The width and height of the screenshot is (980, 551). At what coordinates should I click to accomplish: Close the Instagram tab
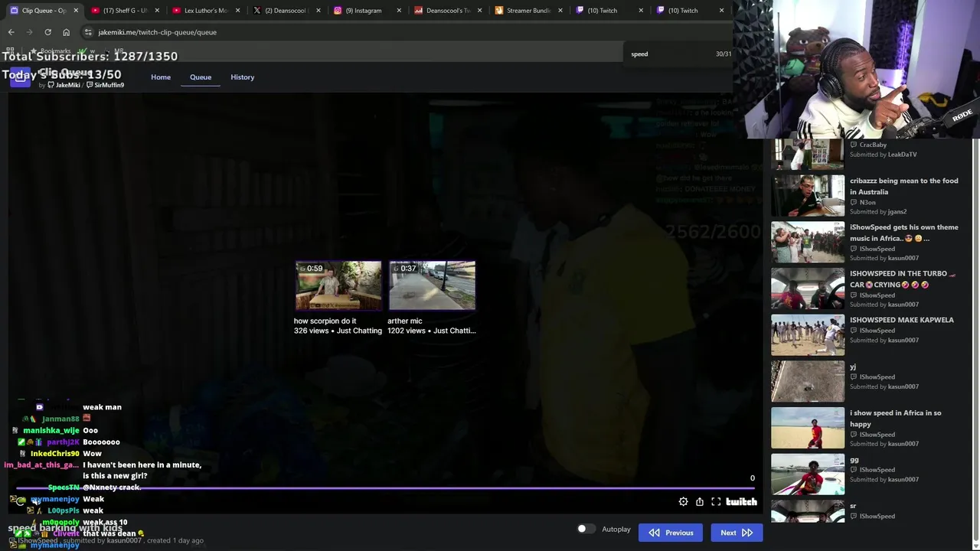click(400, 11)
